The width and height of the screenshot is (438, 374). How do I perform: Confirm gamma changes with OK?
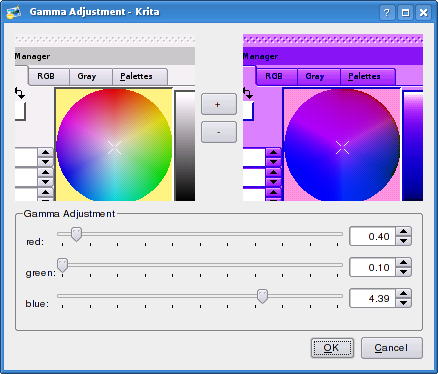(332, 348)
